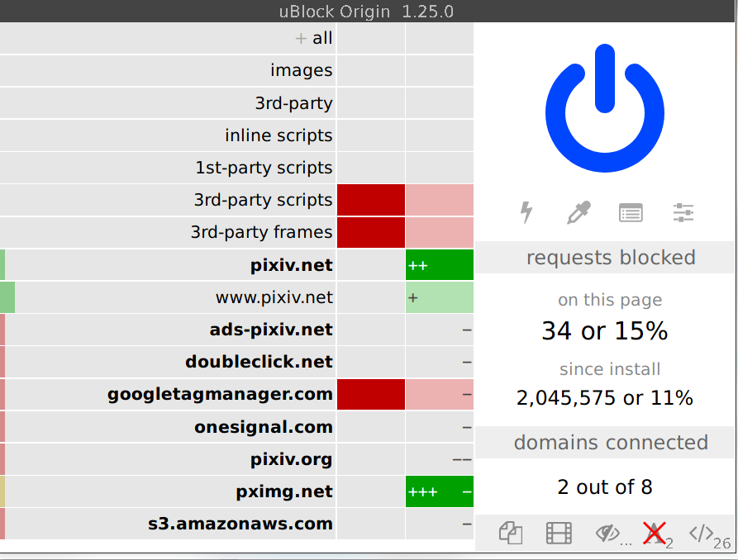
Task: Click the 3rd-party scripts red global cell
Action: click(x=371, y=200)
